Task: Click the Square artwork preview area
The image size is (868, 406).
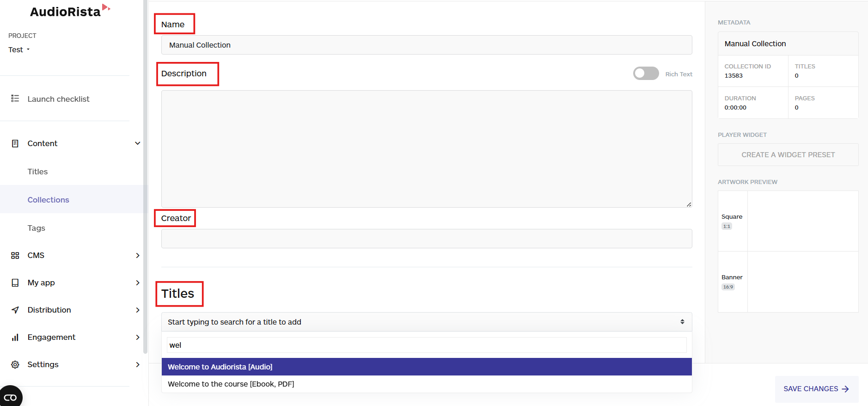Action: (x=802, y=221)
